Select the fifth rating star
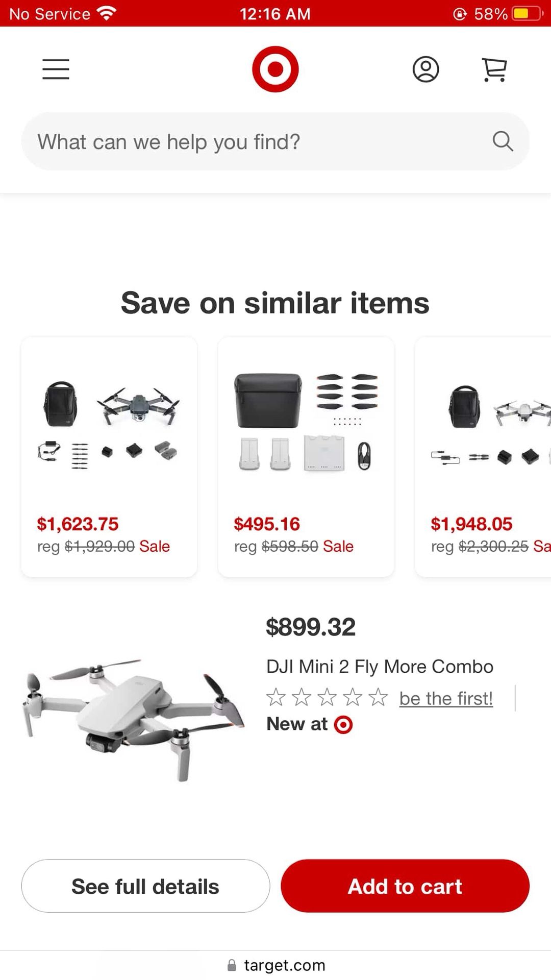Image resolution: width=551 pixels, height=980 pixels. point(378,697)
